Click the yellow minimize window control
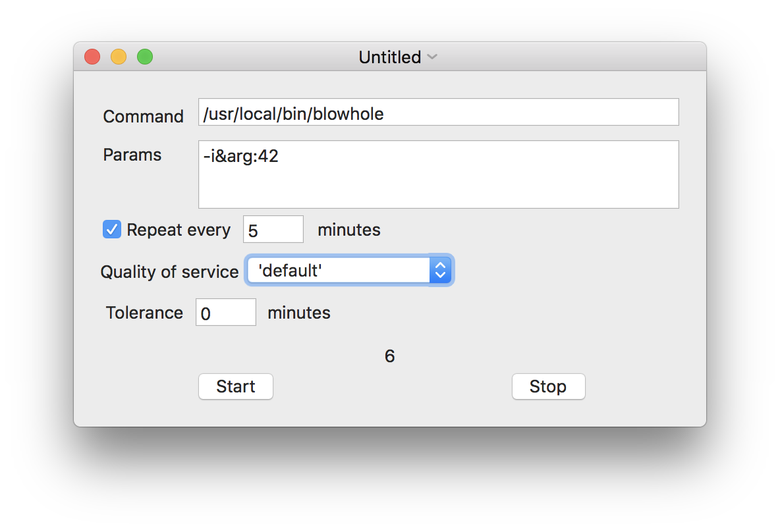780x532 pixels. [118, 57]
